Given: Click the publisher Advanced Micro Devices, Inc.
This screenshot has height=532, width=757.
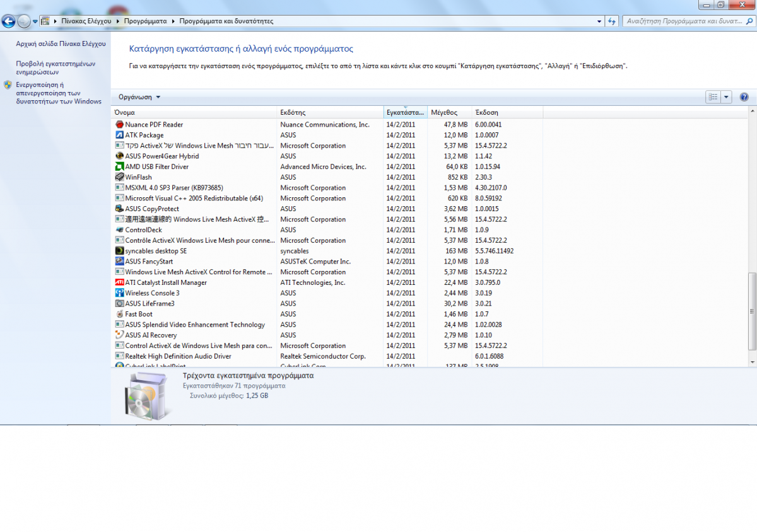Looking at the screenshot, I should pyautogui.click(x=323, y=166).
